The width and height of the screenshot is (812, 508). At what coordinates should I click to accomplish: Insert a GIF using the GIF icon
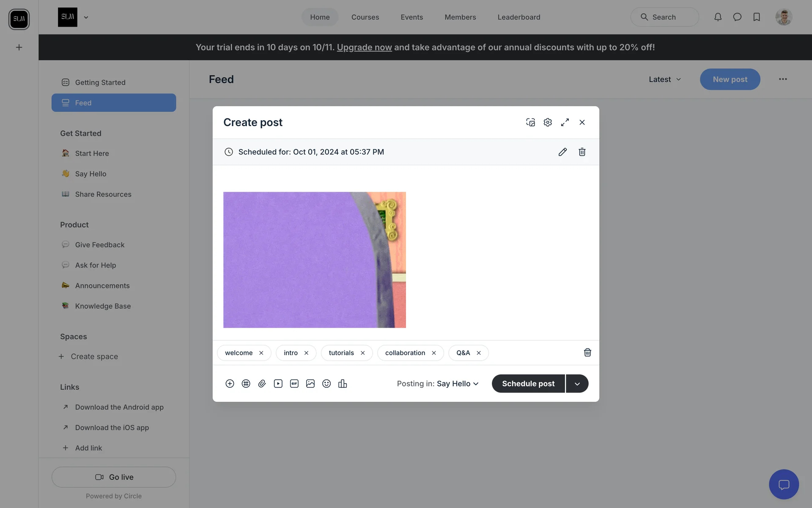[294, 384]
